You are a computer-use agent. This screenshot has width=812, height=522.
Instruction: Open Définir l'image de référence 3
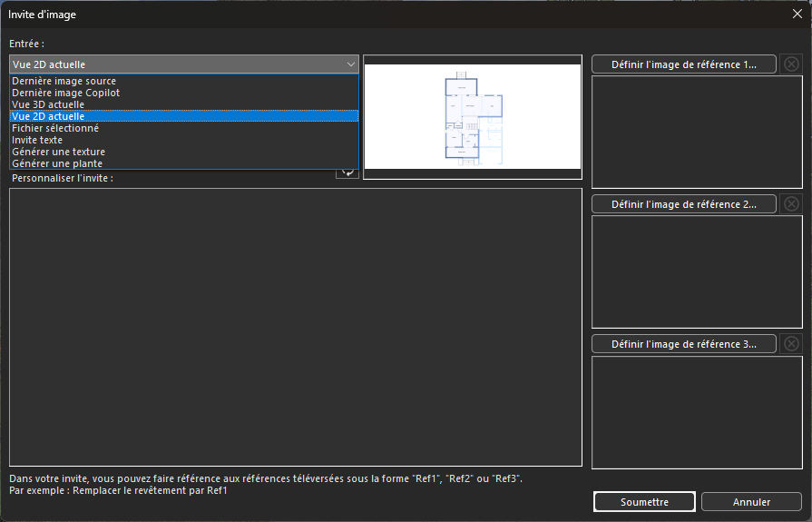(x=683, y=344)
